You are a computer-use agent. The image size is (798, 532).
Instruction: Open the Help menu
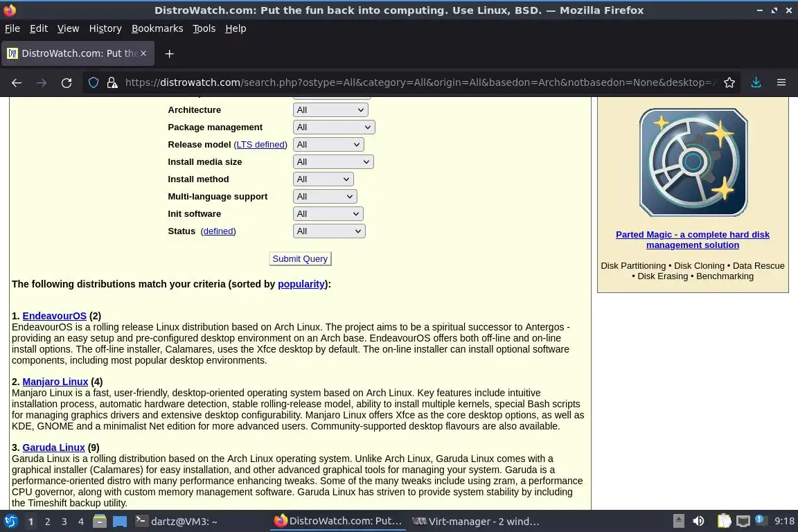236,28
